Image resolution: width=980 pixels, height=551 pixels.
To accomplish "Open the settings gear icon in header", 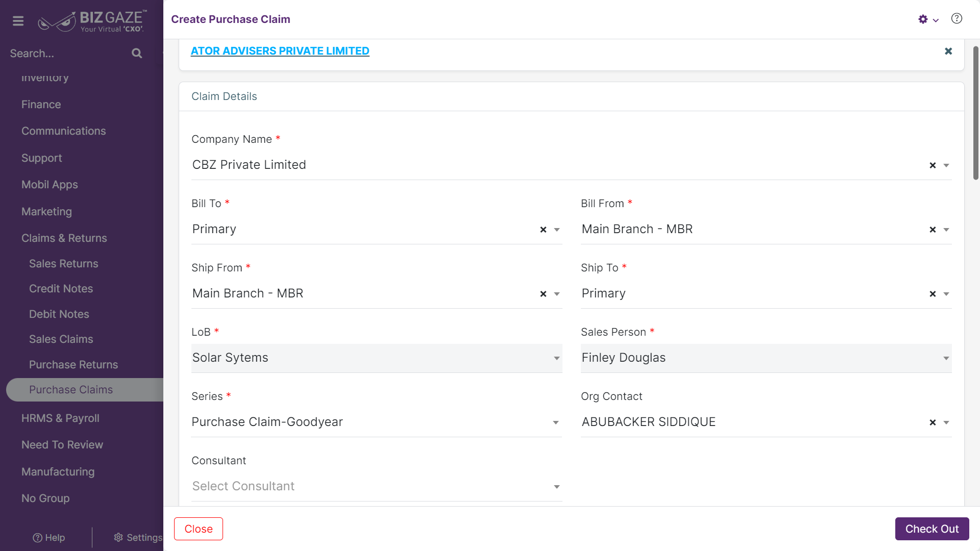I will point(923,19).
